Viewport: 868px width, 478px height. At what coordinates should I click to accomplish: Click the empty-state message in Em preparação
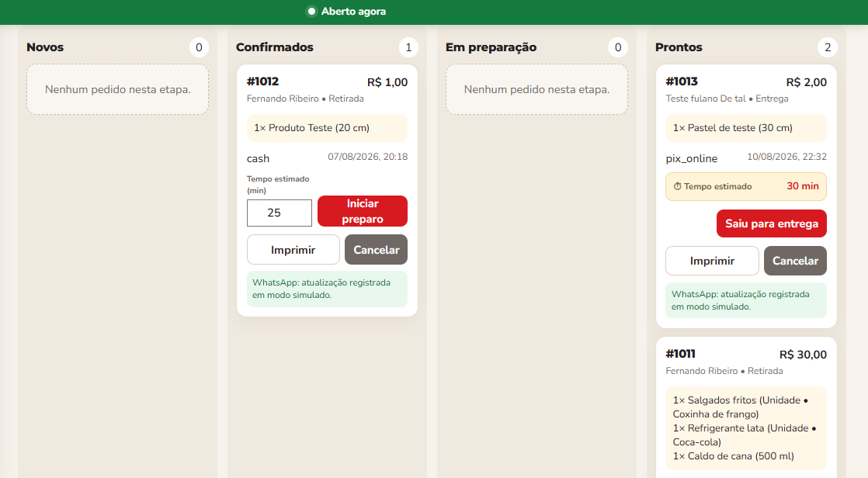coord(537,90)
